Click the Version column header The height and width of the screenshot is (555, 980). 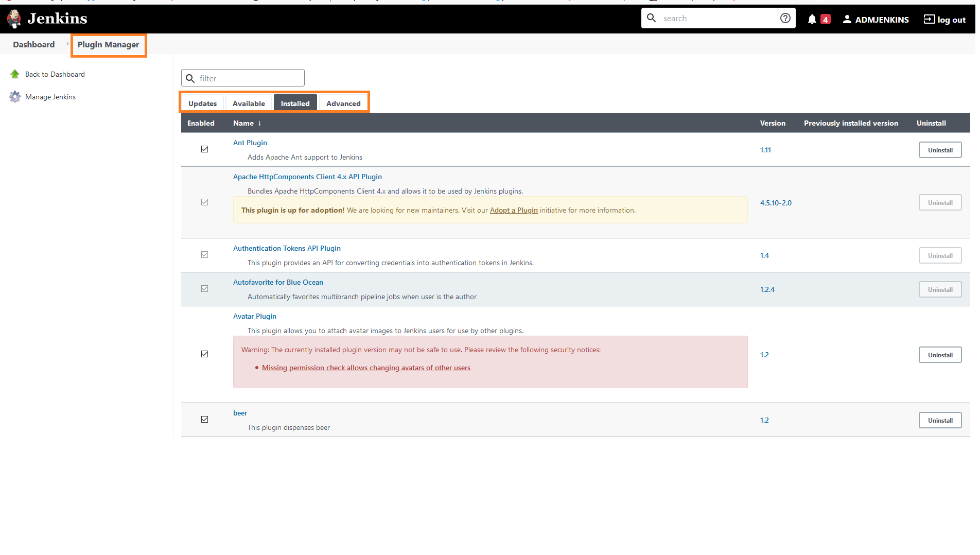tap(773, 123)
